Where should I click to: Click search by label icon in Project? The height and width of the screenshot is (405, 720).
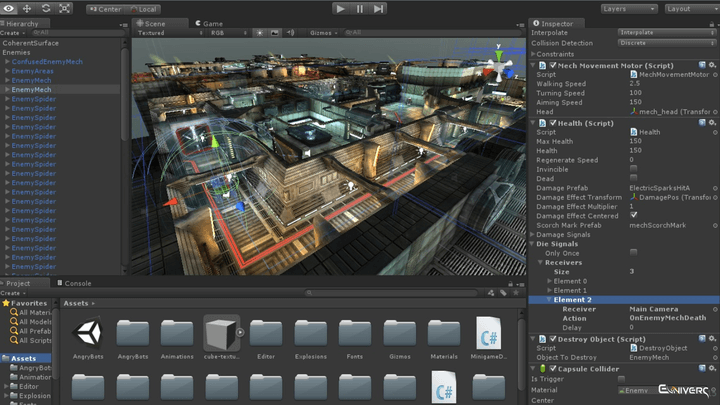tap(503, 292)
